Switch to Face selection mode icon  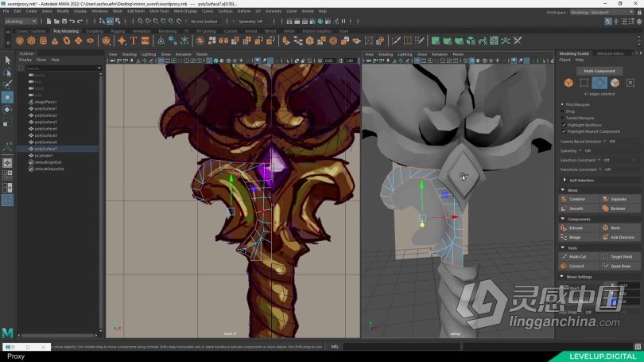[x=615, y=83]
